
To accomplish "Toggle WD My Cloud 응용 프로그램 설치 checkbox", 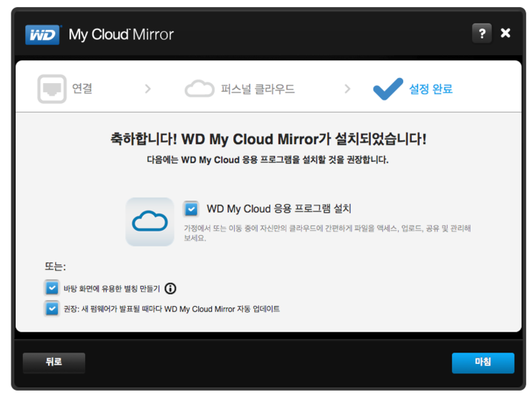I will click(191, 209).
